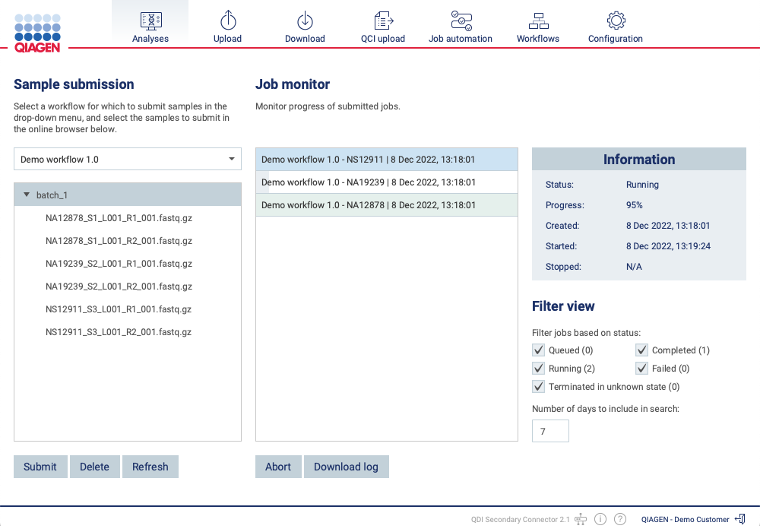Open the Analyses tab icon
760x532 pixels.
[150, 21]
